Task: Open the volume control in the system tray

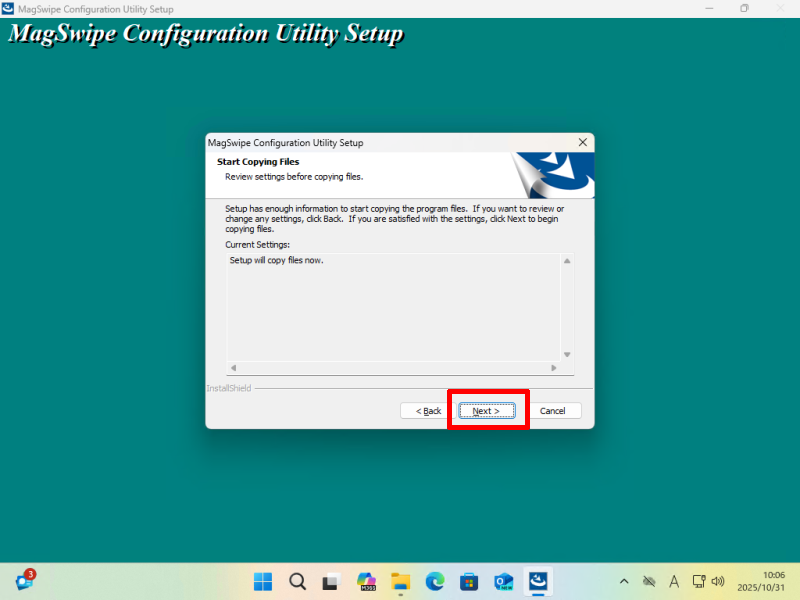Action: [x=718, y=581]
